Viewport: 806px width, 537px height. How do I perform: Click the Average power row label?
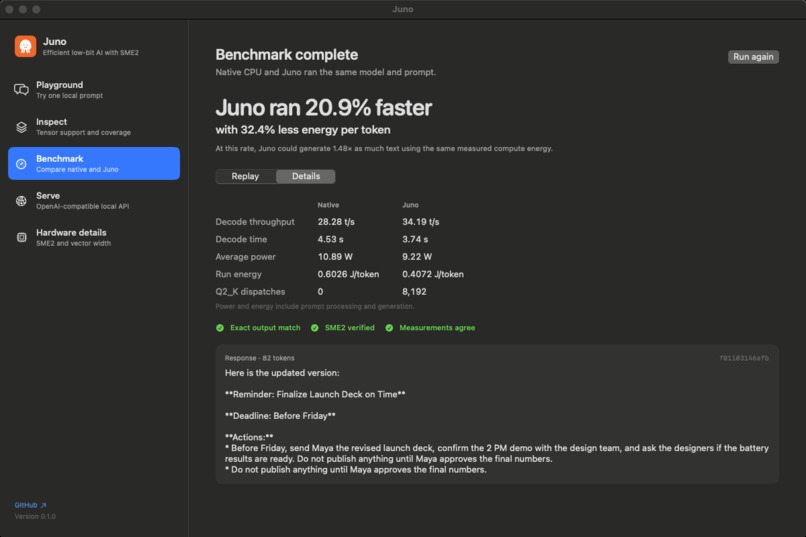tap(245, 257)
